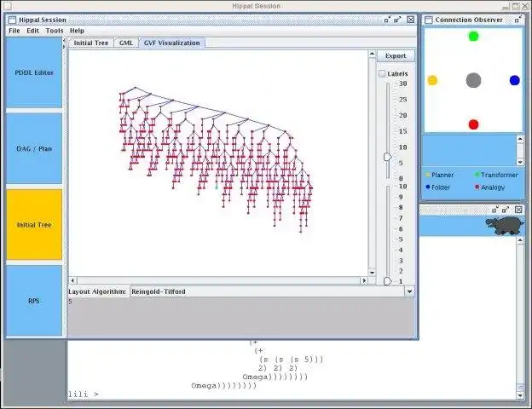Click the Folder legend label
532x409 pixels.
click(x=441, y=187)
